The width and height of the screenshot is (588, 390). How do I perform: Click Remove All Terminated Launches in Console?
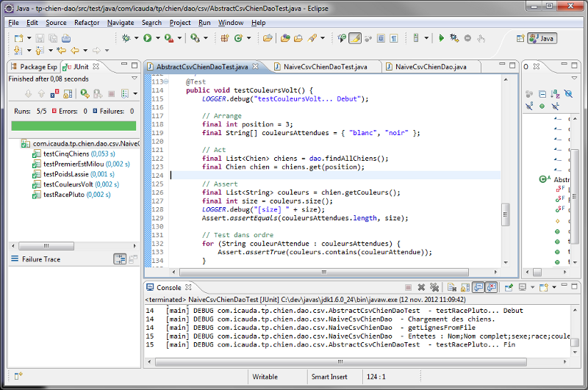coord(434,288)
